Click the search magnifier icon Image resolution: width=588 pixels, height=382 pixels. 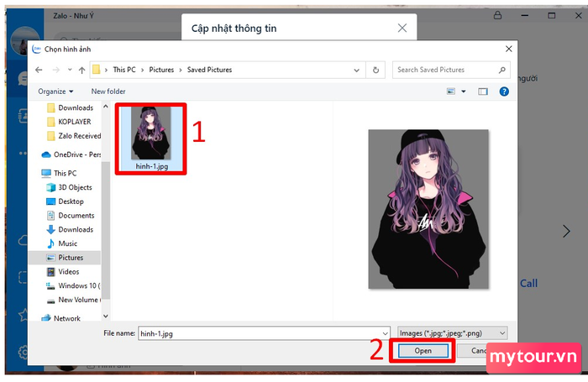coord(502,70)
